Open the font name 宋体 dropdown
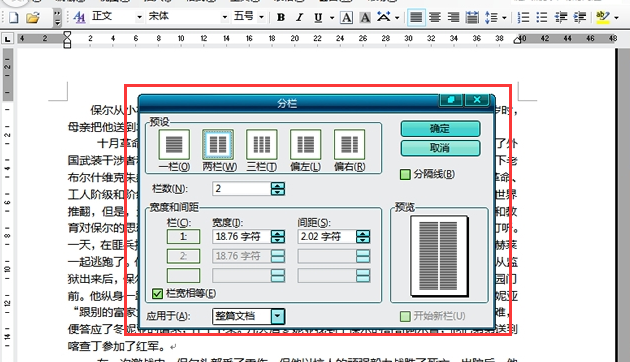Image resolution: width=630 pixels, height=362 pixels. point(225,17)
